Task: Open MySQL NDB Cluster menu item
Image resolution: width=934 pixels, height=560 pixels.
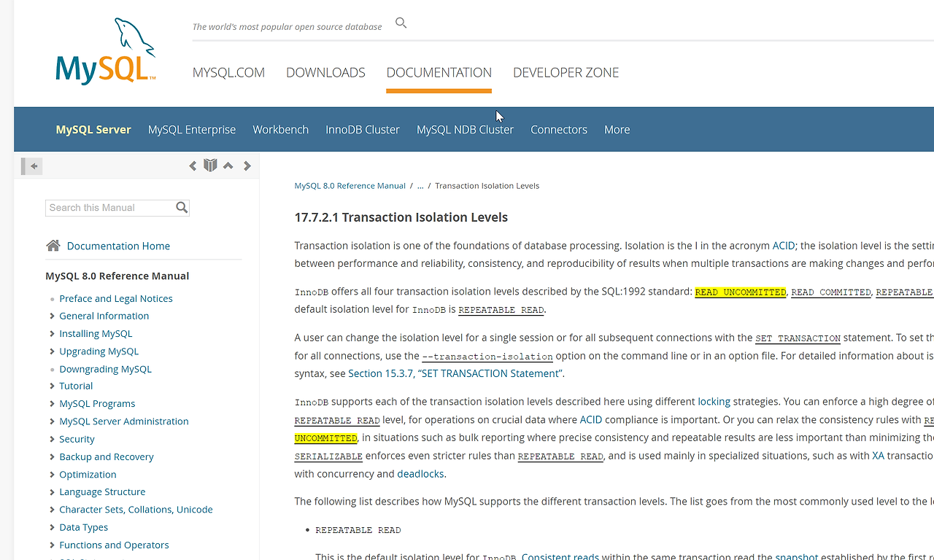Action: tap(465, 129)
